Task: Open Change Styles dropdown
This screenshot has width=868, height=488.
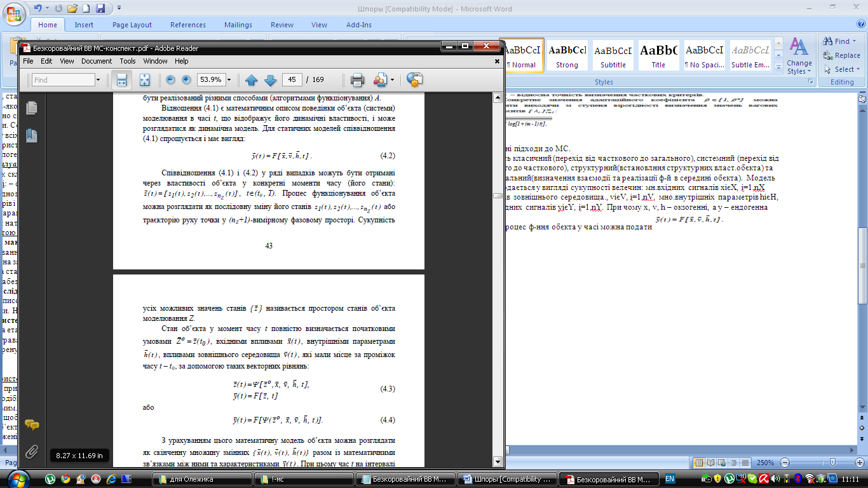Action: (799, 55)
